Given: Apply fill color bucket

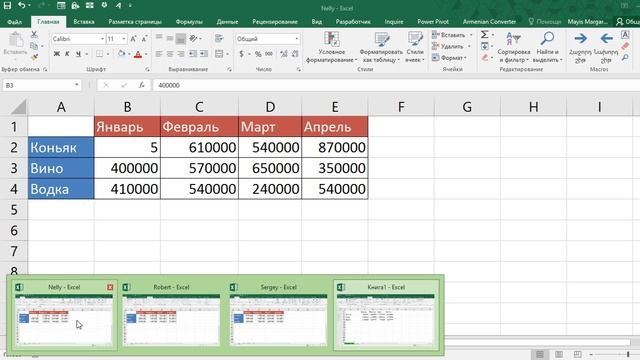Looking at the screenshot, I should pos(121,54).
